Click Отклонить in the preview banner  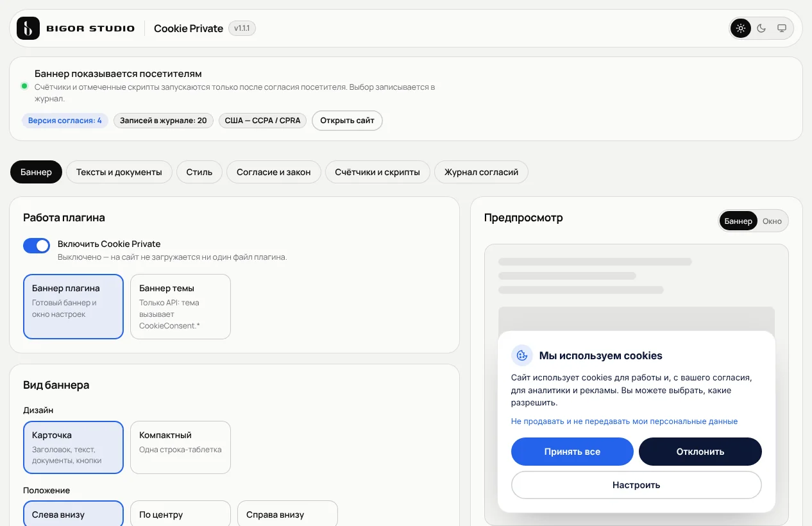point(700,452)
